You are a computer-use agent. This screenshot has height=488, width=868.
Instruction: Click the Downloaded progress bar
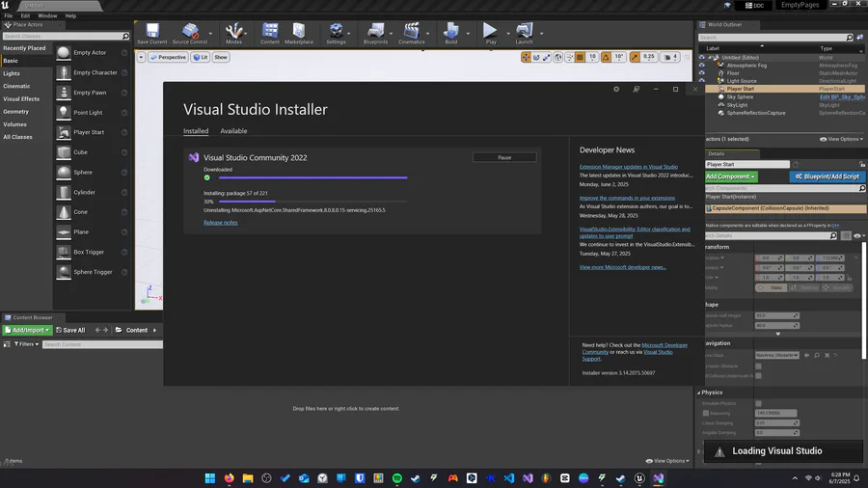point(312,177)
